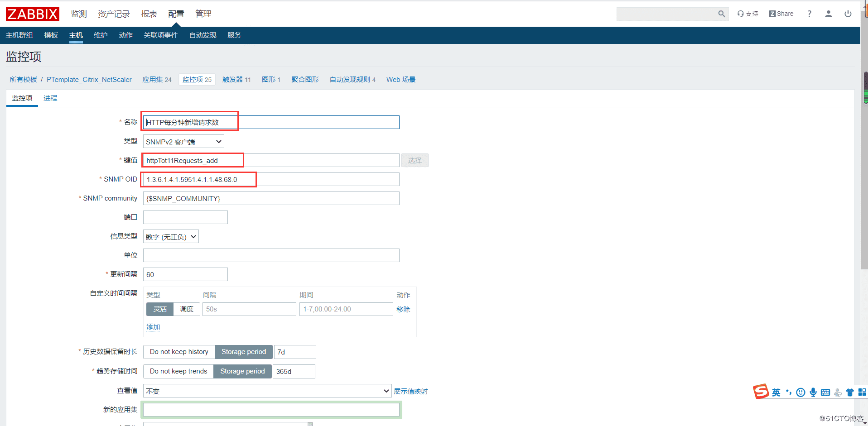Select Do not keep trends option
The image size is (868, 426).
tap(178, 371)
